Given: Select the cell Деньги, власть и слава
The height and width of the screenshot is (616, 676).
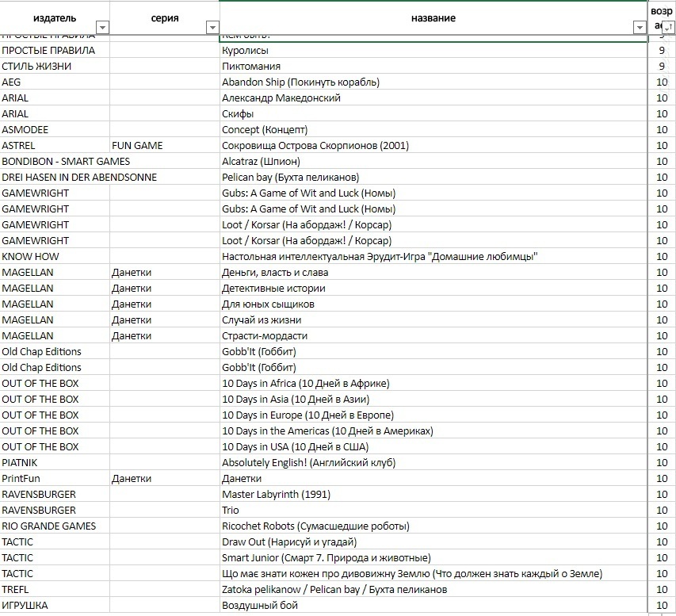Looking at the screenshot, I should click(x=433, y=272).
